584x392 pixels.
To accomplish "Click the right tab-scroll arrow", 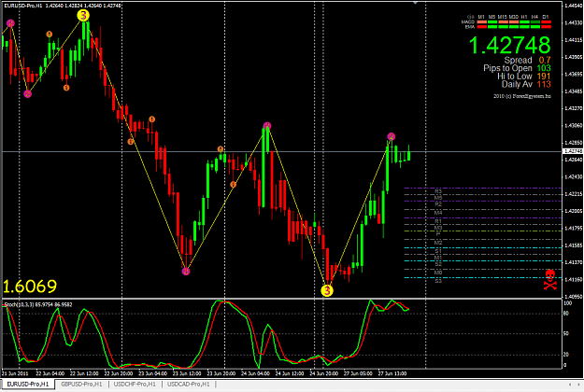I will [x=578, y=385].
